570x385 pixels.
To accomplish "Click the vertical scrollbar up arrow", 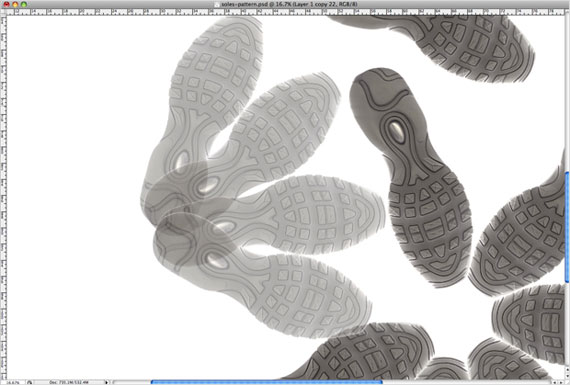I will [x=567, y=370].
